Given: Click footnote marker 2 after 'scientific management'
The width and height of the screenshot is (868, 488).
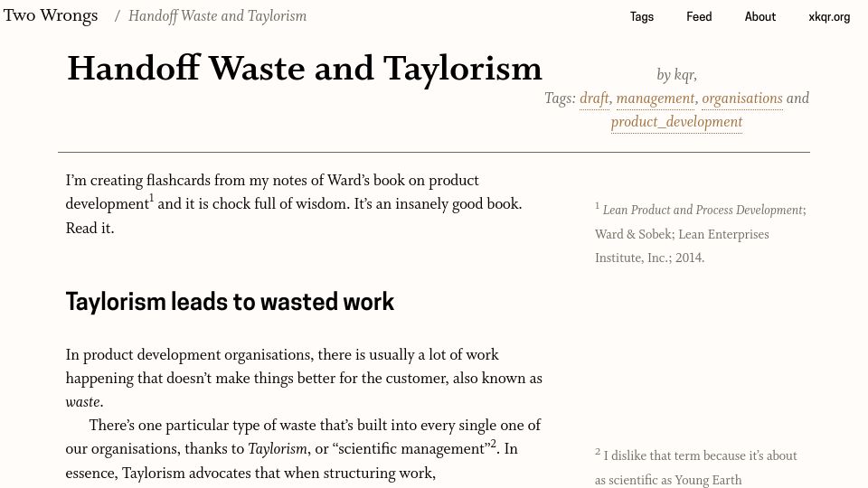Looking at the screenshot, I should pyautogui.click(x=494, y=443).
